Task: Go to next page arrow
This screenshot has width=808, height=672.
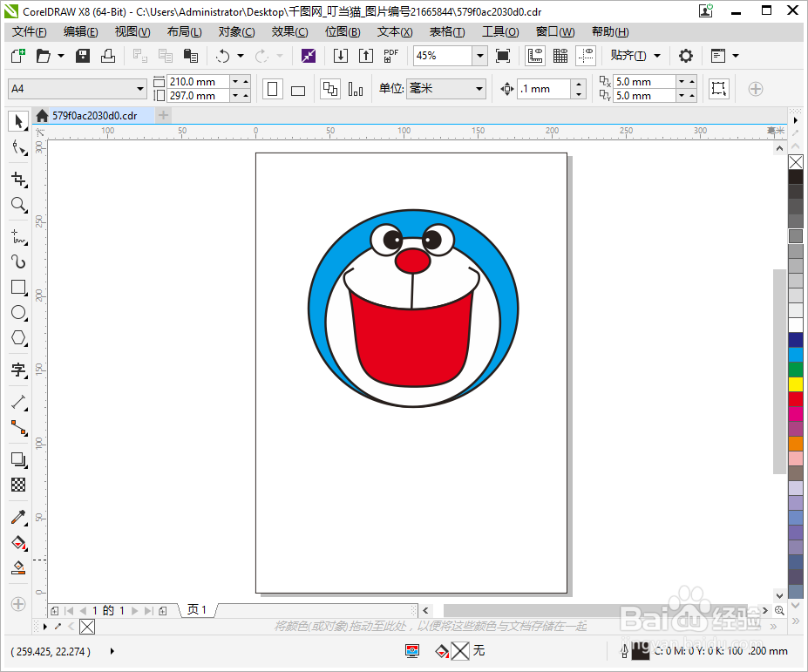Action: tap(134, 611)
